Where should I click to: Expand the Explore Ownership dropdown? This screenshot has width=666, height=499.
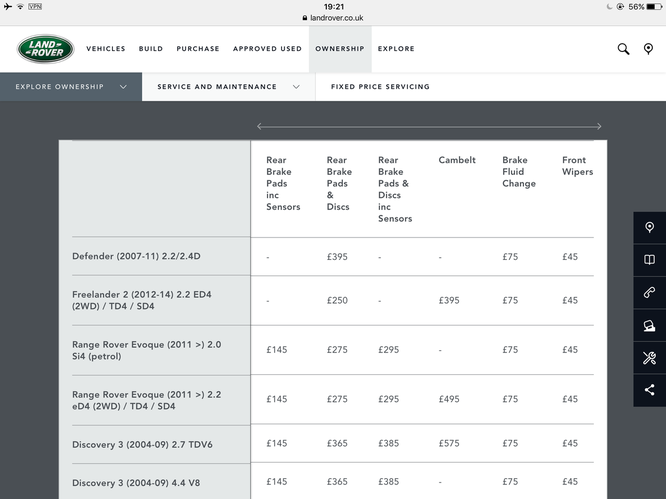71,87
